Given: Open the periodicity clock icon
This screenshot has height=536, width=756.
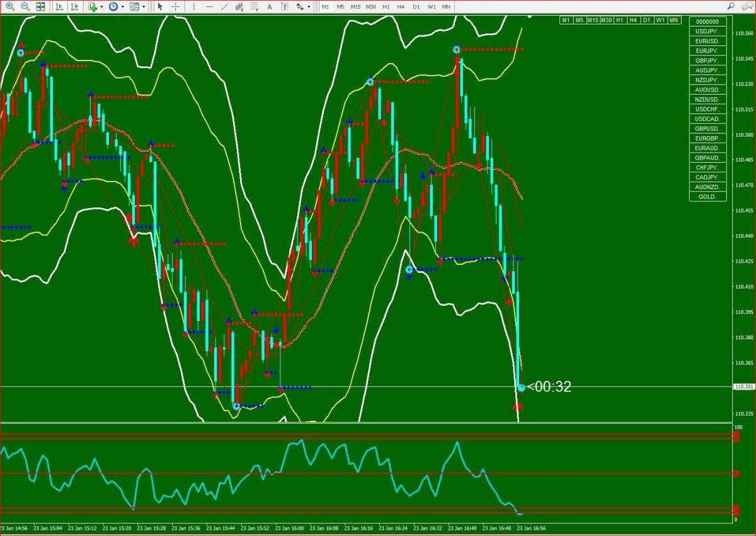Looking at the screenshot, I should [113, 6].
